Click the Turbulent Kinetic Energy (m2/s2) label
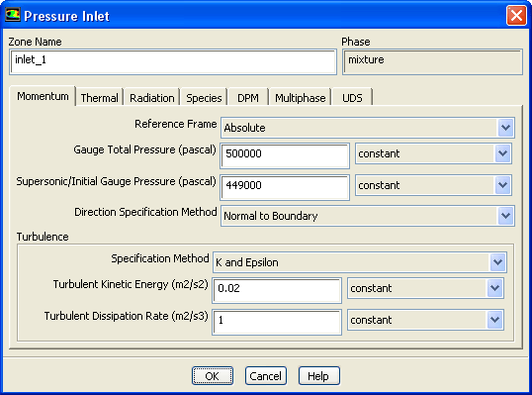Image resolution: width=532 pixels, height=395 pixels. point(131,284)
